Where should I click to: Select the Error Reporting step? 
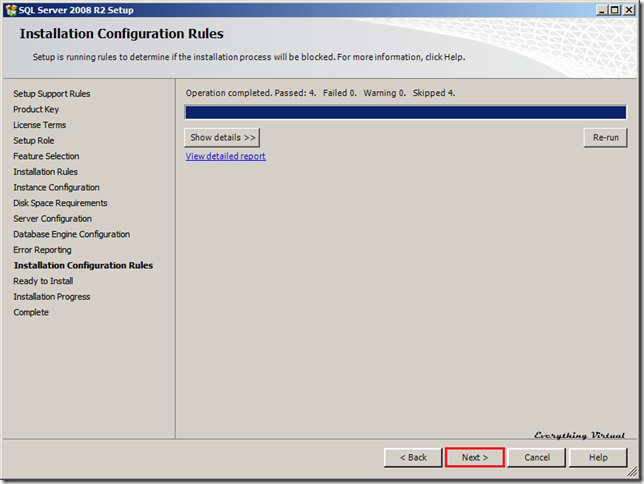tap(42, 250)
